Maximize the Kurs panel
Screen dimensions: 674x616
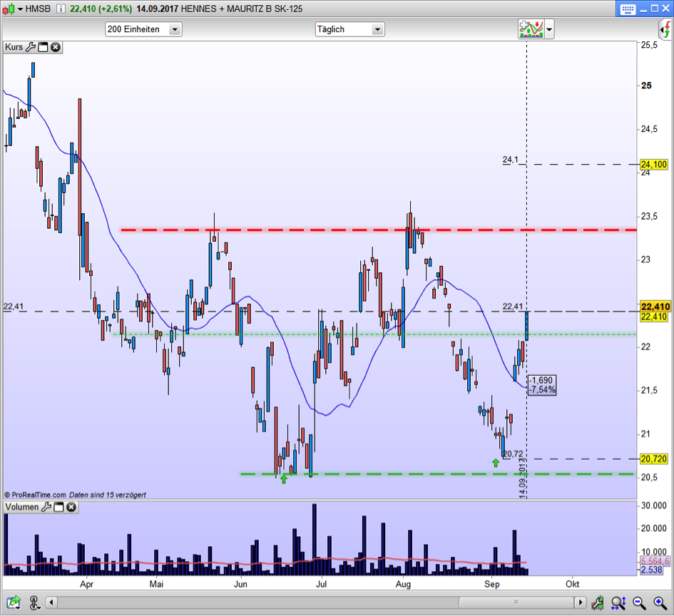coord(43,47)
